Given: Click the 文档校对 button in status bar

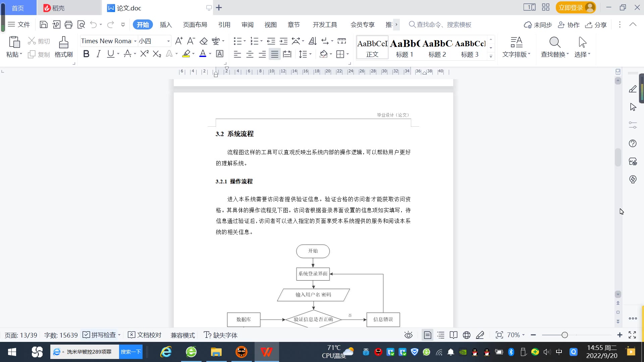Looking at the screenshot, I should pyautogui.click(x=145, y=335).
